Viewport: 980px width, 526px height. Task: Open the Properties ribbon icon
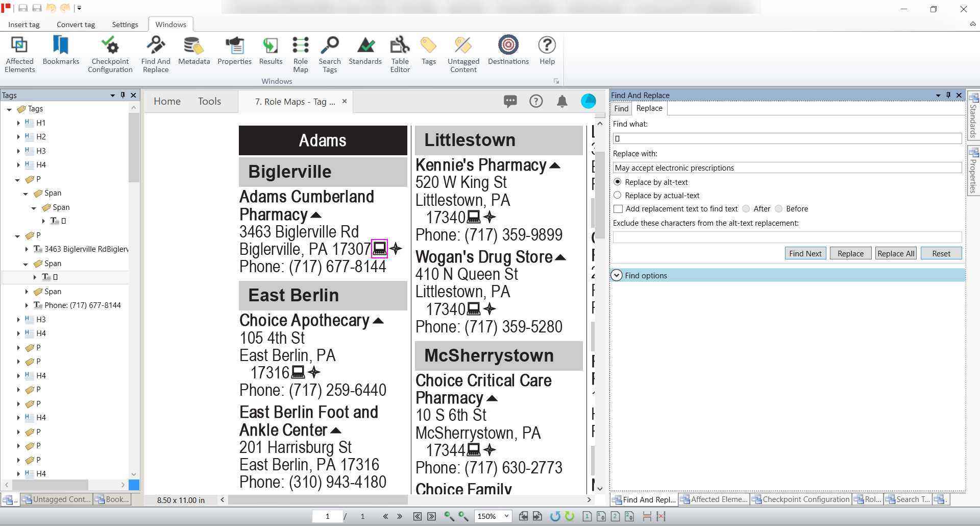click(234, 51)
